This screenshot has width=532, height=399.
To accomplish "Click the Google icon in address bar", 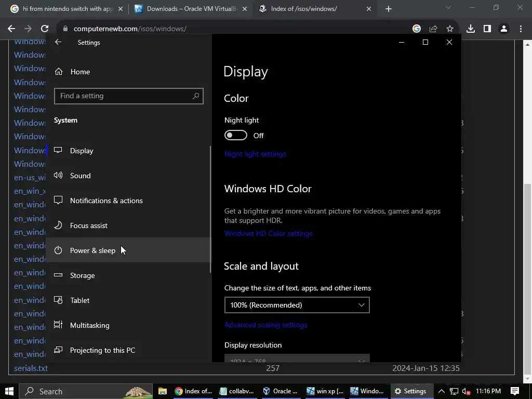I will tap(417, 29).
